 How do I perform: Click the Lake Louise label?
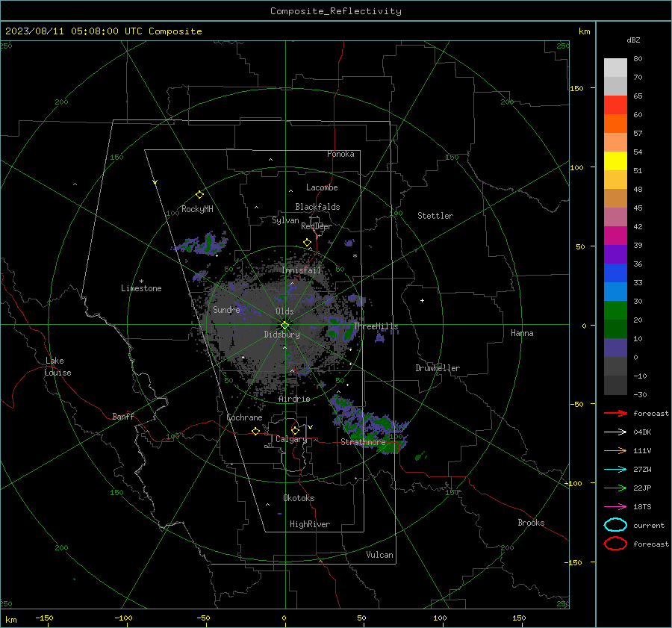(x=57, y=367)
